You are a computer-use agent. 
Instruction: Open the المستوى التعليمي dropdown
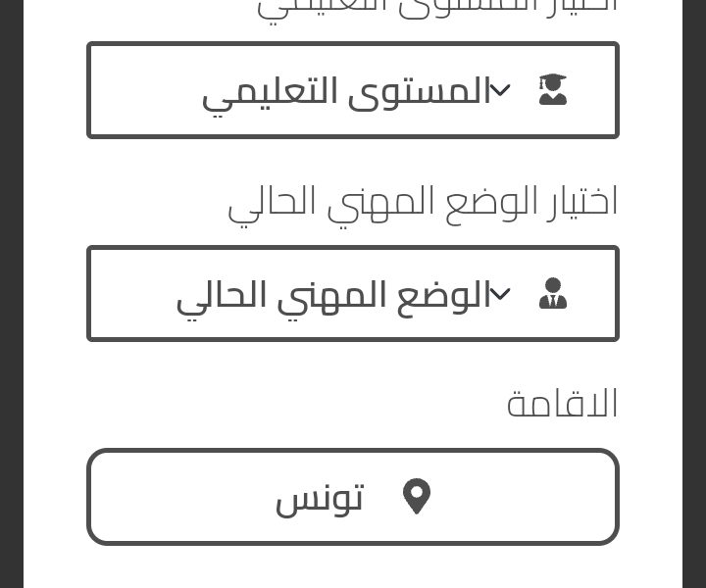pos(353,90)
